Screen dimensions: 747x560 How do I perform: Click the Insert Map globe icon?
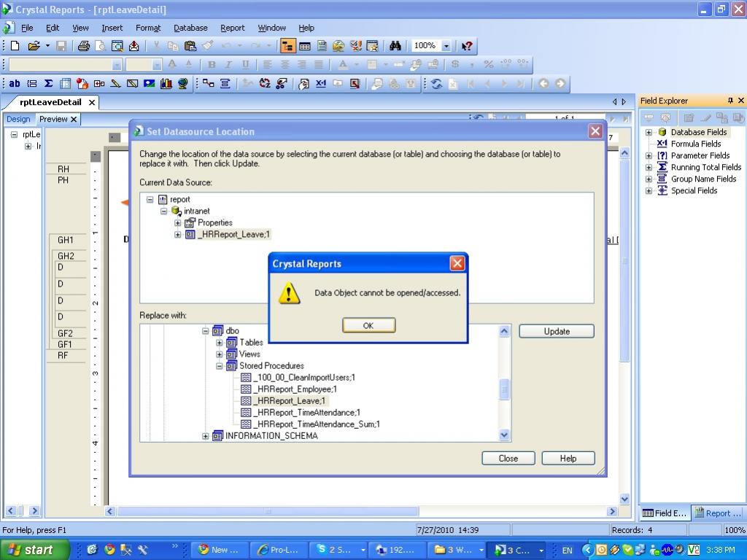click(x=182, y=83)
